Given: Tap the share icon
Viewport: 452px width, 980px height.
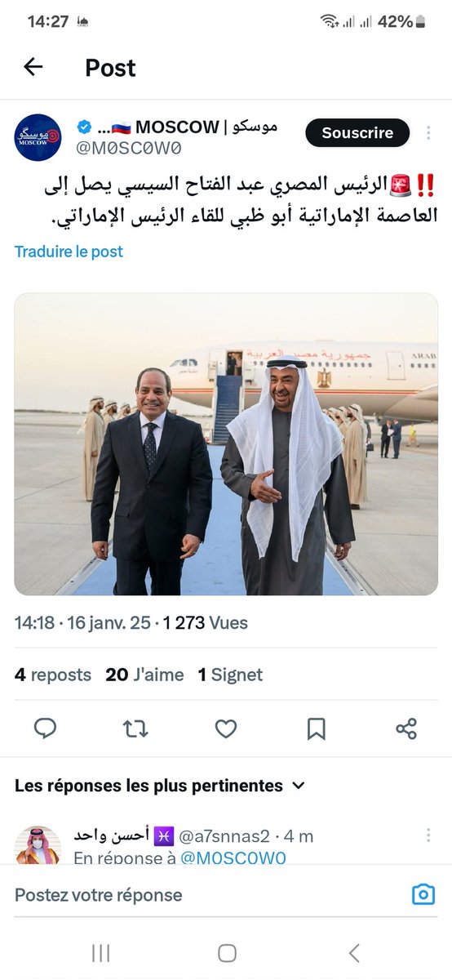Looking at the screenshot, I should click(406, 728).
